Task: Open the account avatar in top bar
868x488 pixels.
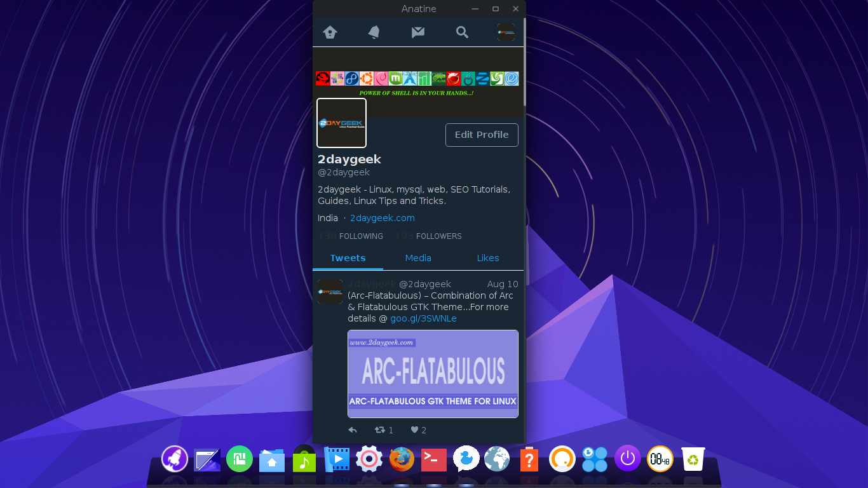Action: pos(506,32)
